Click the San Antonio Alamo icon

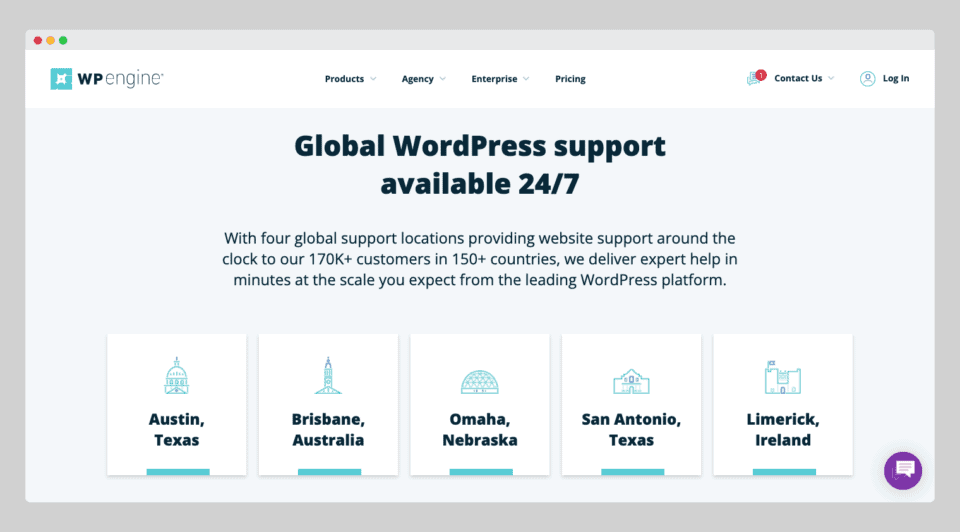tap(631, 381)
